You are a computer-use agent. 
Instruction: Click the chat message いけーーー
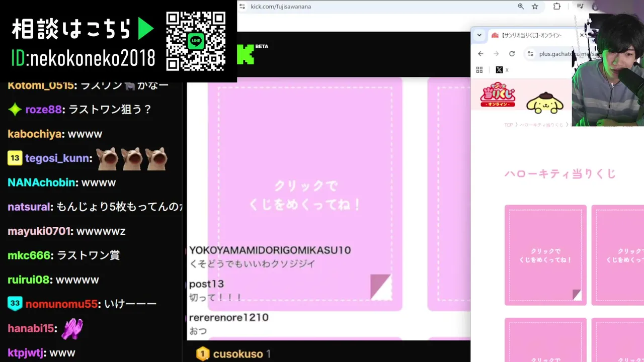[x=130, y=304]
